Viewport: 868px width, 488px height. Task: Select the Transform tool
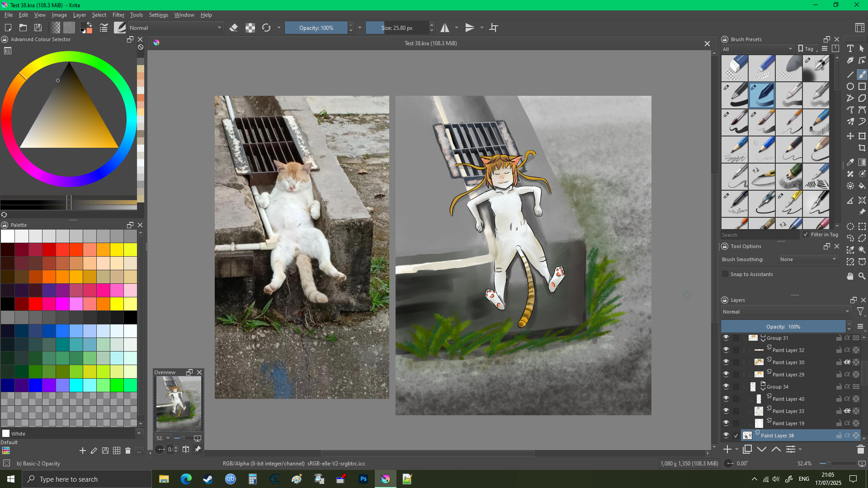(x=862, y=136)
